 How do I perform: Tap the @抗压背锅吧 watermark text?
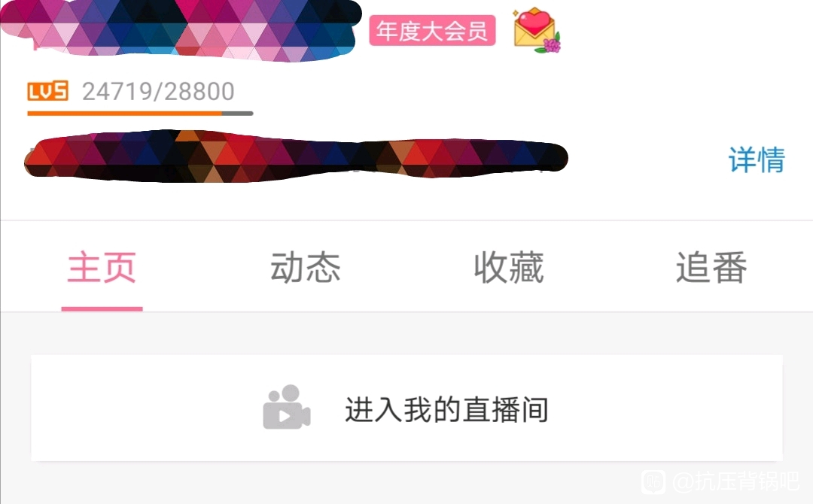click(x=735, y=481)
